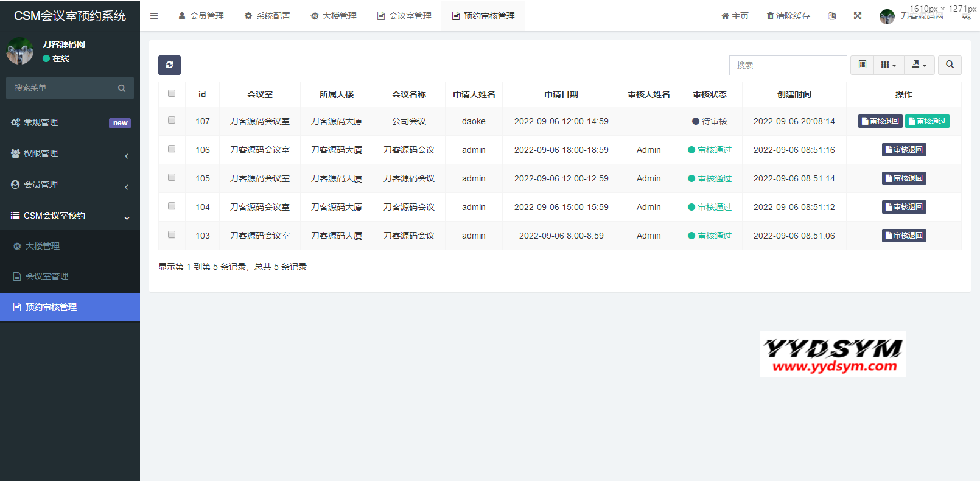
Task: Check the select-all checkbox in header
Action: [x=172, y=94]
